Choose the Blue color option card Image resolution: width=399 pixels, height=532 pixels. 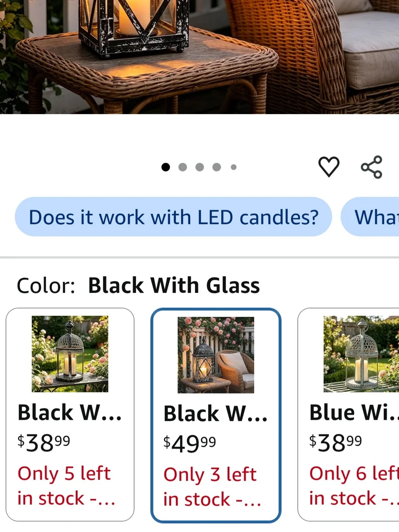pos(348,414)
